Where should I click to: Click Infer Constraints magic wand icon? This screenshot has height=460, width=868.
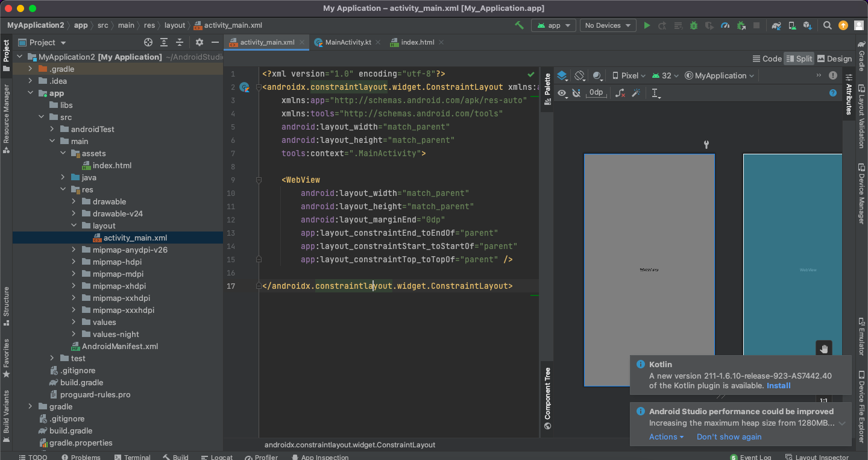[635, 93]
